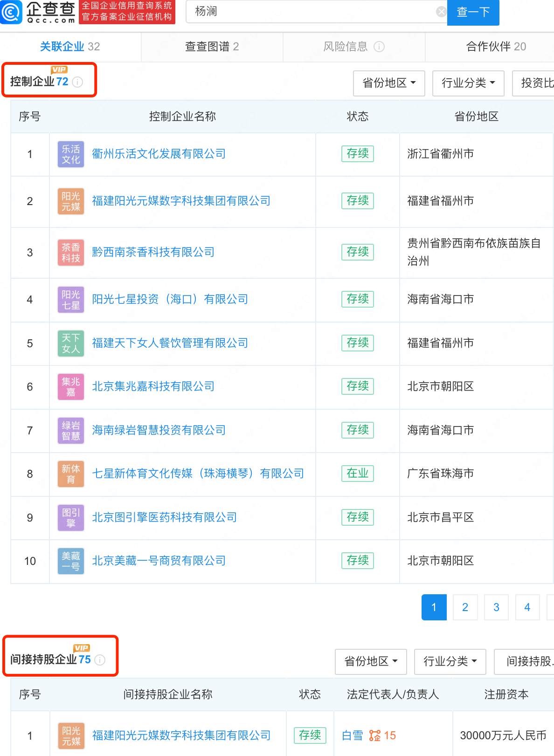This screenshot has height=756, width=554.
Task: Go to page 4 of controlled companies
Action: (x=527, y=607)
